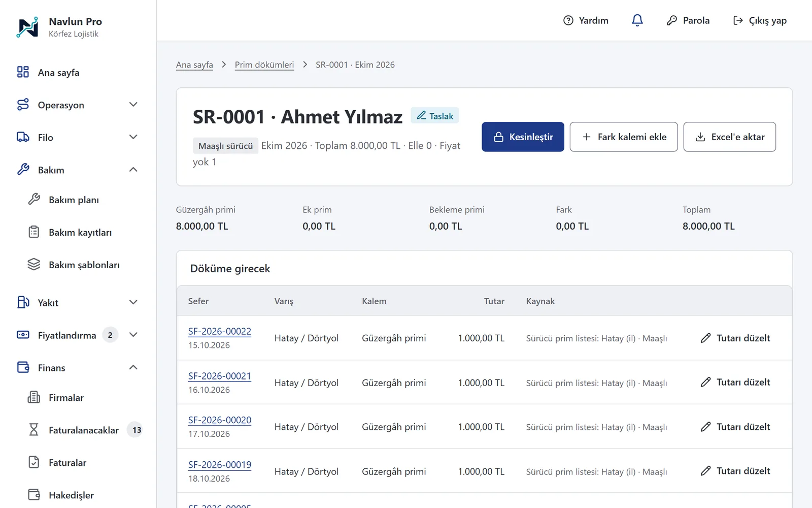Click the Bakım kayıtları clipboard icon

[x=34, y=232]
